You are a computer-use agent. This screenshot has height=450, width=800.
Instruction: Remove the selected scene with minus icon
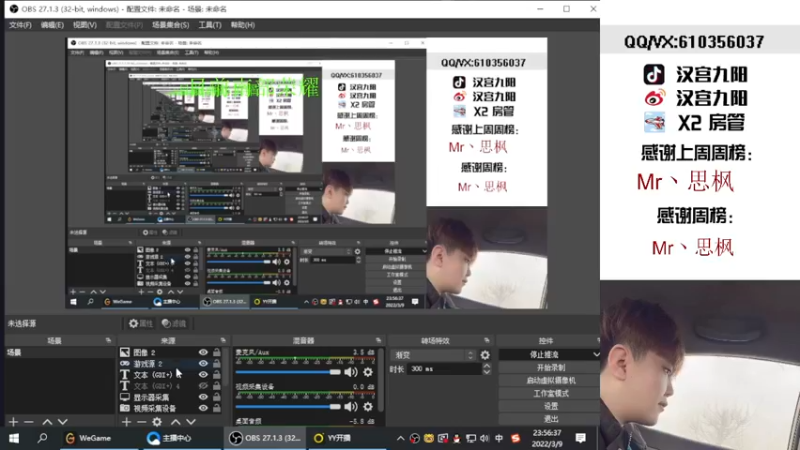pos(29,422)
